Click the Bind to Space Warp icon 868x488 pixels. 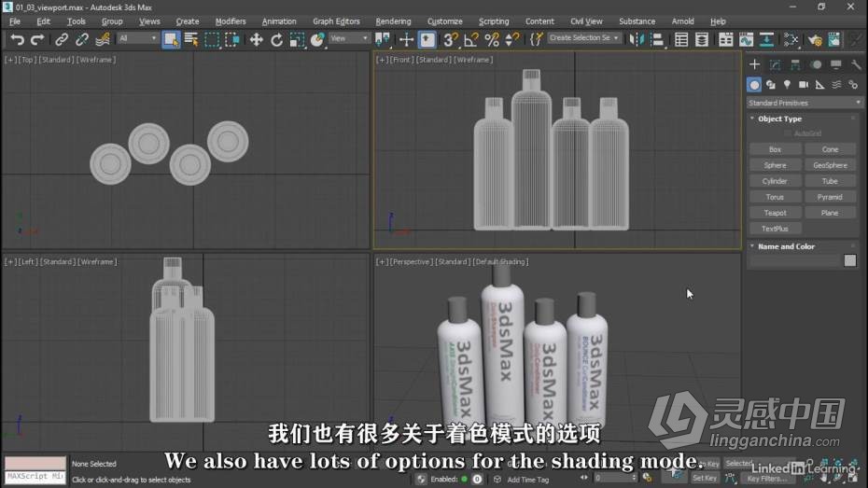tap(103, 39)
